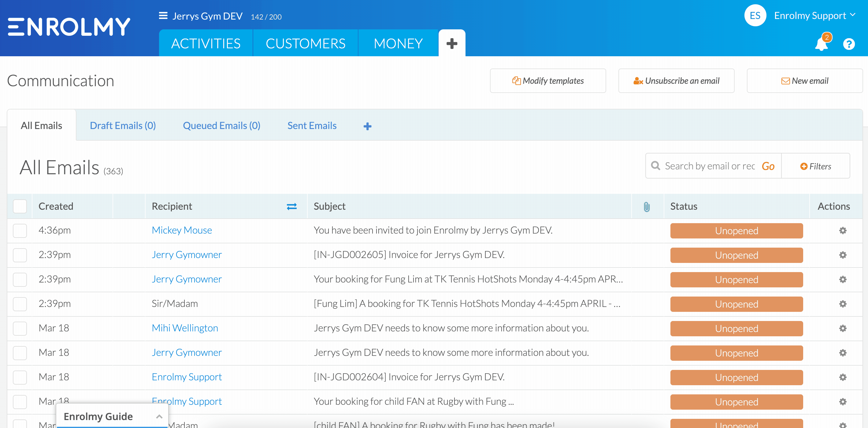Switch to All Emails tab

(x=42, y=126)
